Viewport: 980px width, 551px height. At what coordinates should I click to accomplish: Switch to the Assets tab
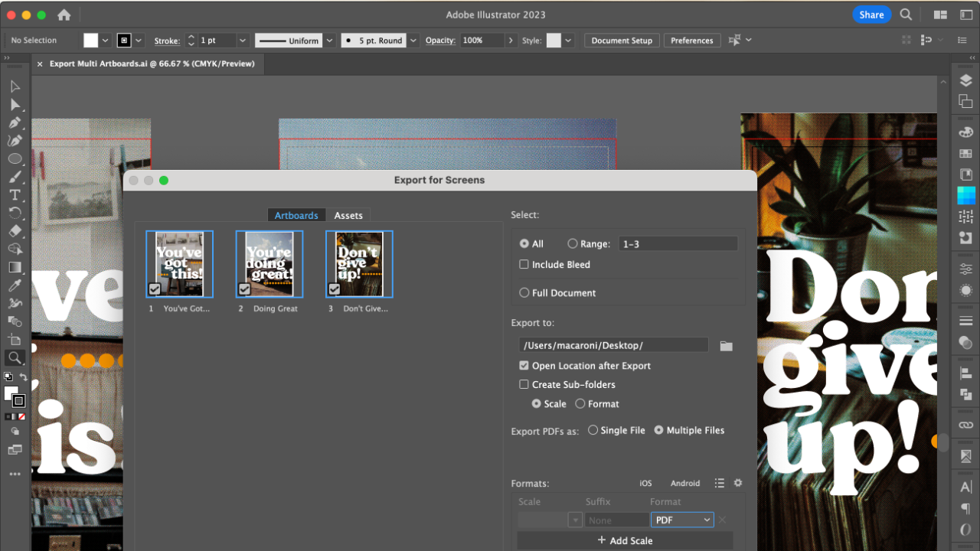(x=348, y=216)
